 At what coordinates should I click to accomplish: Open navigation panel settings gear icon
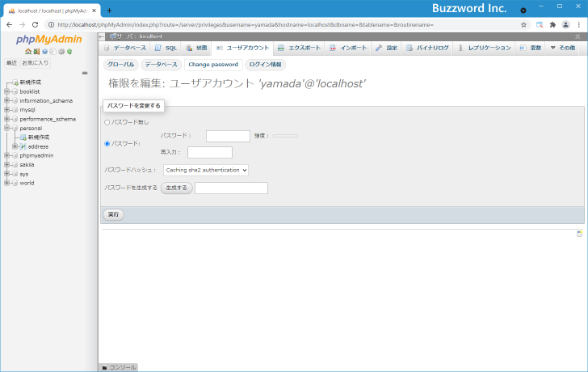click(x=61, y=52)
